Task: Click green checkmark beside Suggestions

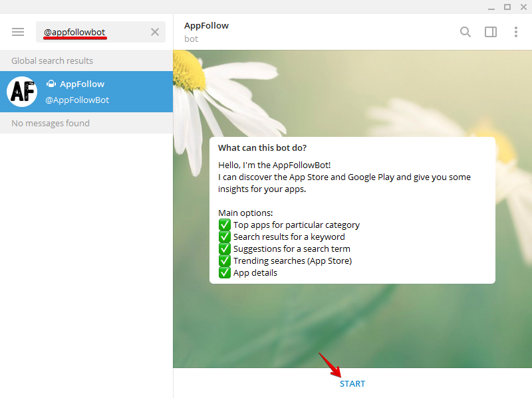Action: [224, 249]
